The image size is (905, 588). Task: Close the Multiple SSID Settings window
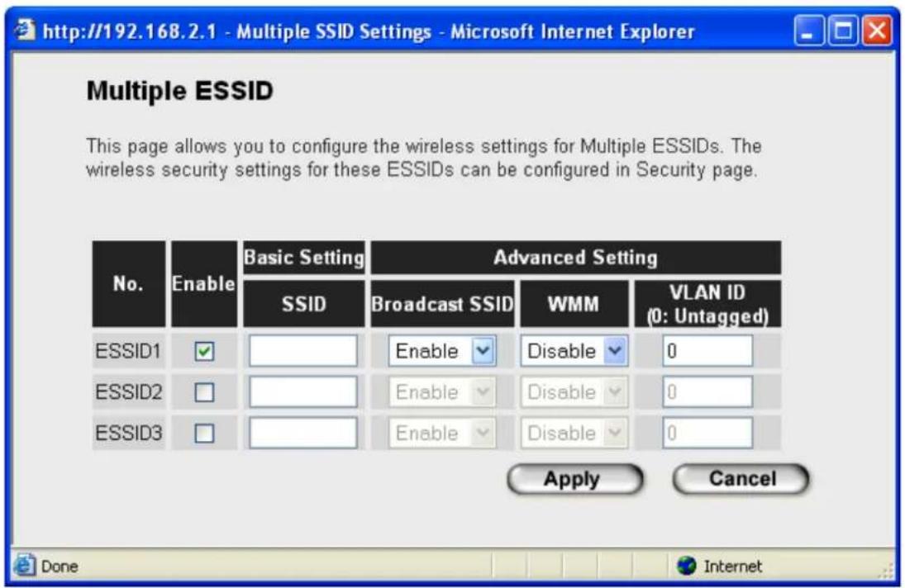877,30
